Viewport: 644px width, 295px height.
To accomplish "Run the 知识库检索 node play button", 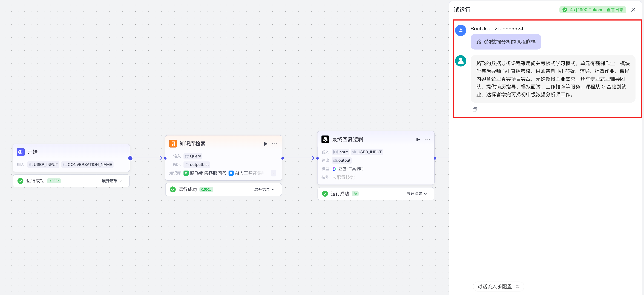I will (266, 144).
